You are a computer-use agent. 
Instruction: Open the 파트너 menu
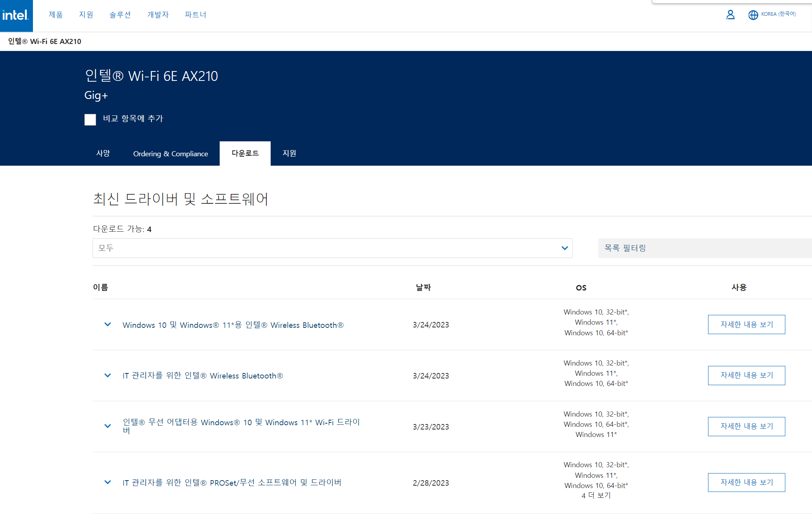click(195, 15)
